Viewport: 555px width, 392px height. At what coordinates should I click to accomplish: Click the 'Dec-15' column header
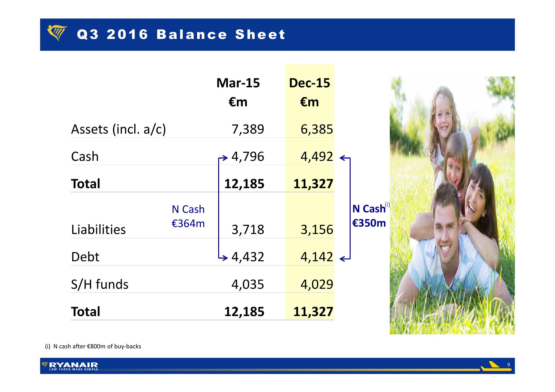click(309, 83)
